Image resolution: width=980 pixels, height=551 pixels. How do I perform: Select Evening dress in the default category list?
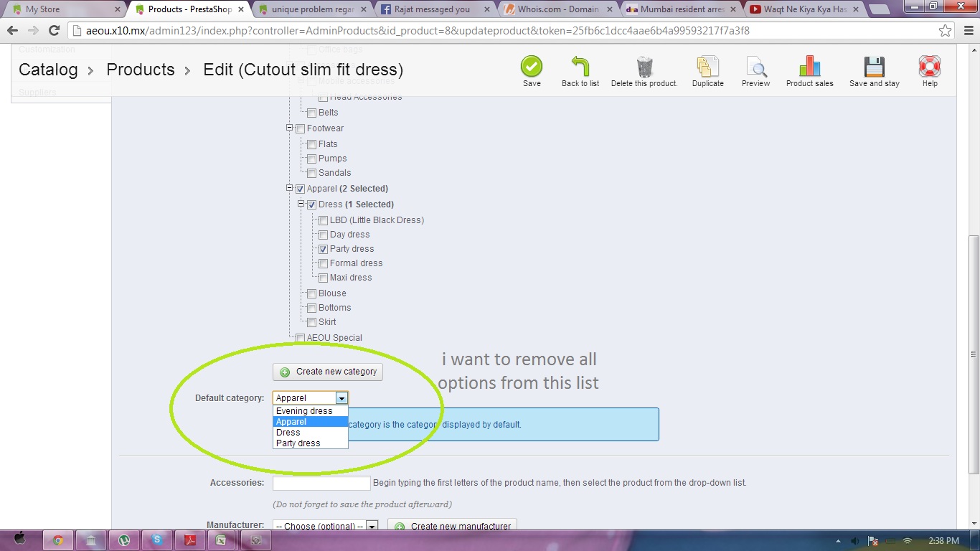pyautogui.click(x=311, y=411)
